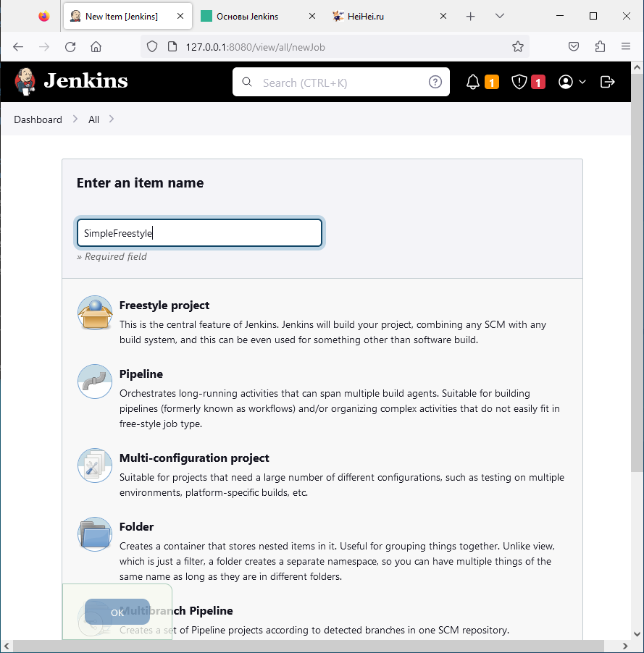Go to browser home page
Image resolution: width=644 pixels, height=653 pixels.
click(x=96, y=46)
